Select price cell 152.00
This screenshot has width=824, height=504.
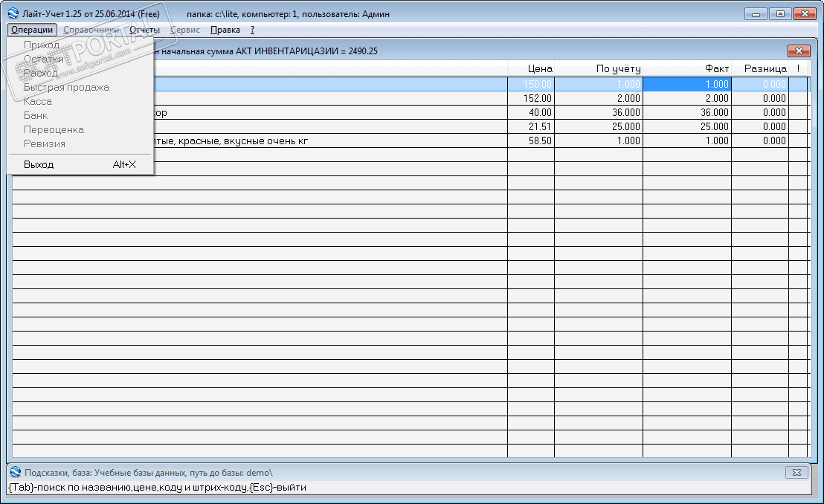(531, 98)
